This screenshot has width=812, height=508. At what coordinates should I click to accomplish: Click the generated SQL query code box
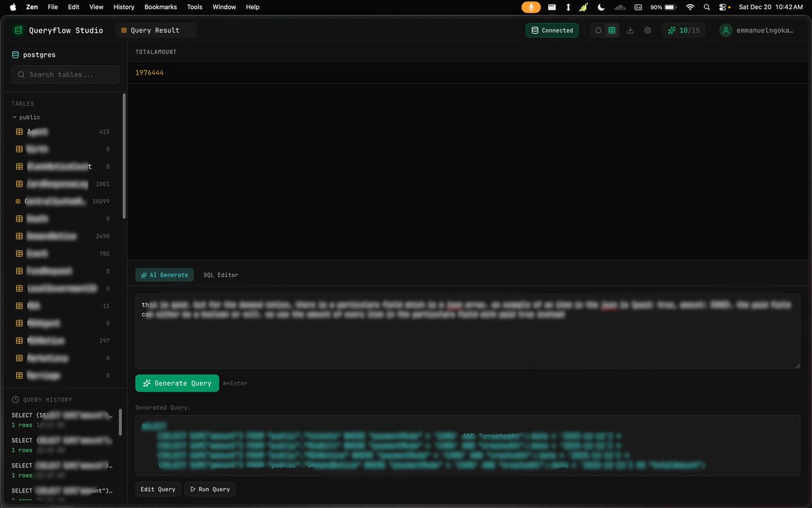tap(468, 445)
